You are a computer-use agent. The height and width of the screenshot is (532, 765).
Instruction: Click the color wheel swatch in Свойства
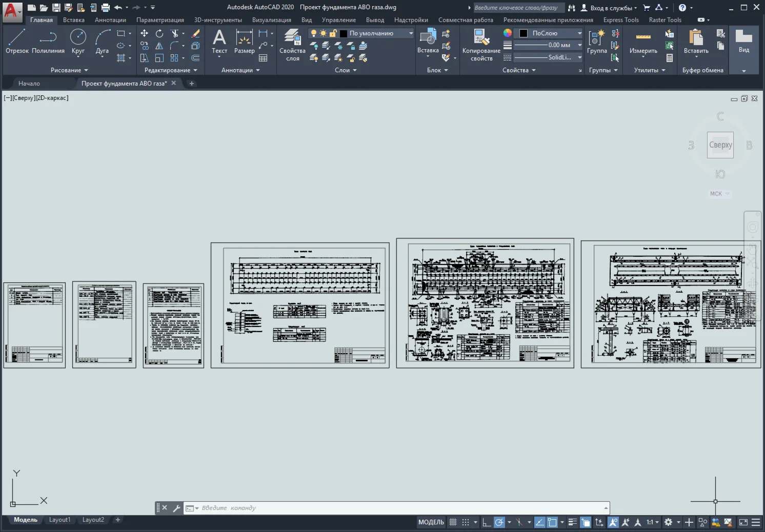click(x=508, y=33)
